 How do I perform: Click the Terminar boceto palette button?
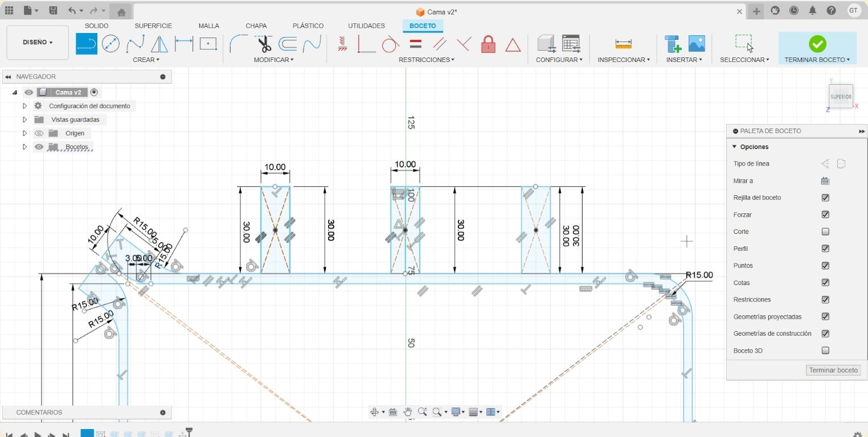click(x=833, y=370)
